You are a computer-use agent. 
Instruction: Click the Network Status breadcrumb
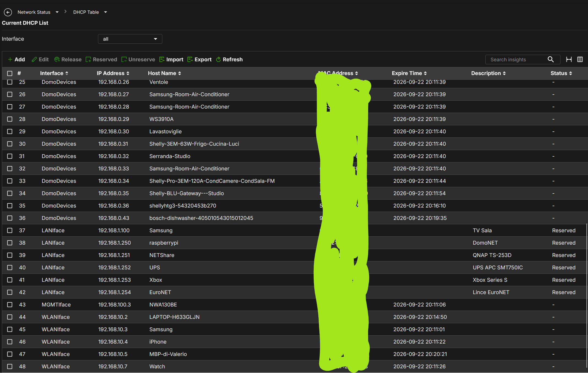coord(34,12)
